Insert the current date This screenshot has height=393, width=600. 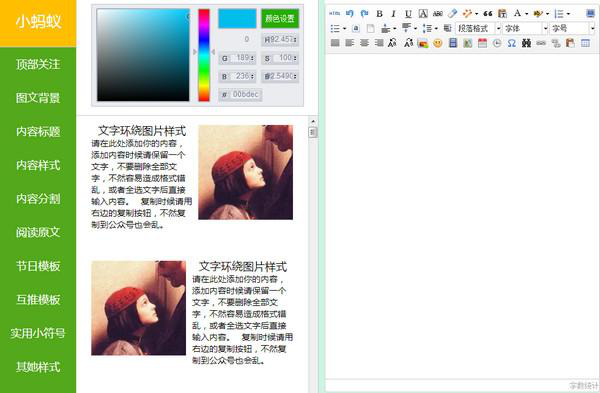point(483,43)
